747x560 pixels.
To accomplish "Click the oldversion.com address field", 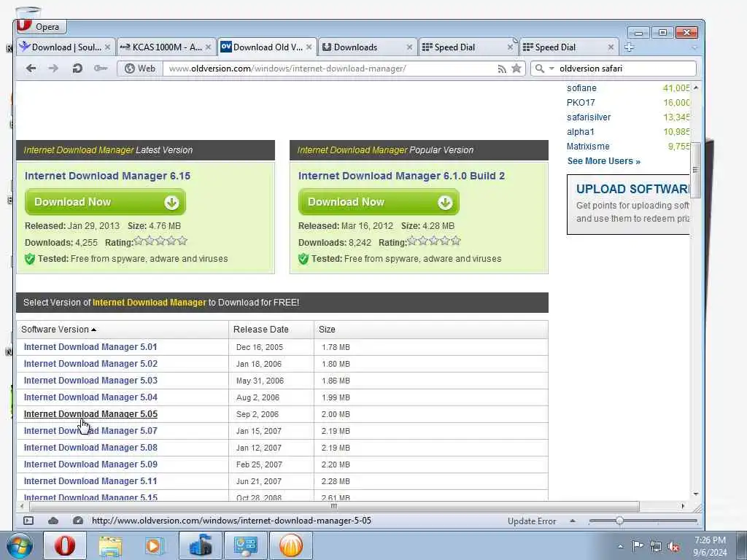I will tap(331, 69).
